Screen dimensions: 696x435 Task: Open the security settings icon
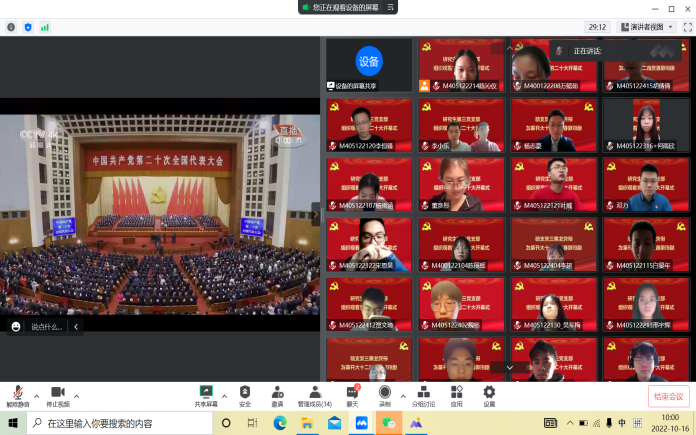(245, 393)
